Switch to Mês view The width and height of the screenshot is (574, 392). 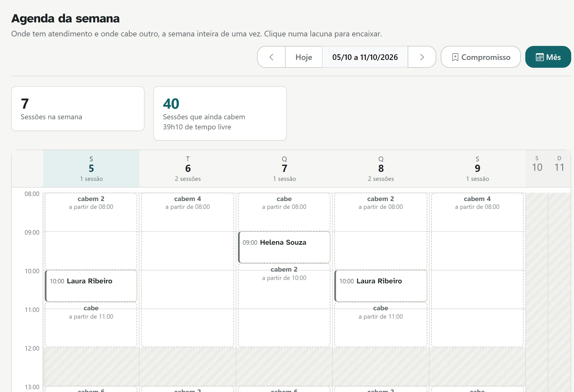[x=548, y=57]
